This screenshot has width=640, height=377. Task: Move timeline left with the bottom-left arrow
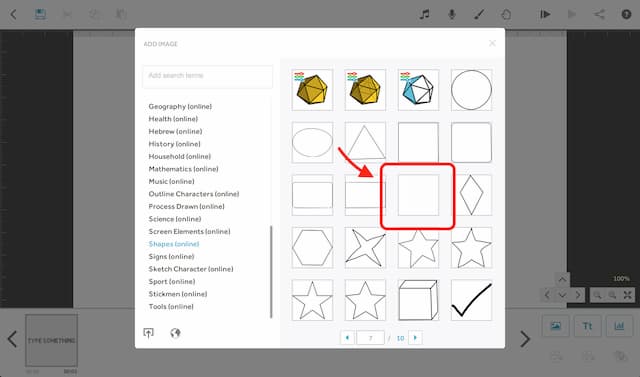13,339
